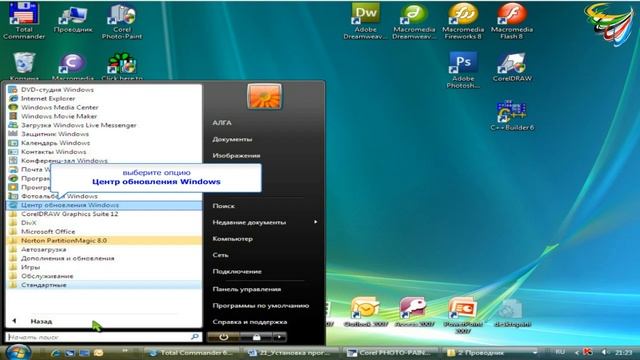Expand the Стандартные folder

point(104,285)
